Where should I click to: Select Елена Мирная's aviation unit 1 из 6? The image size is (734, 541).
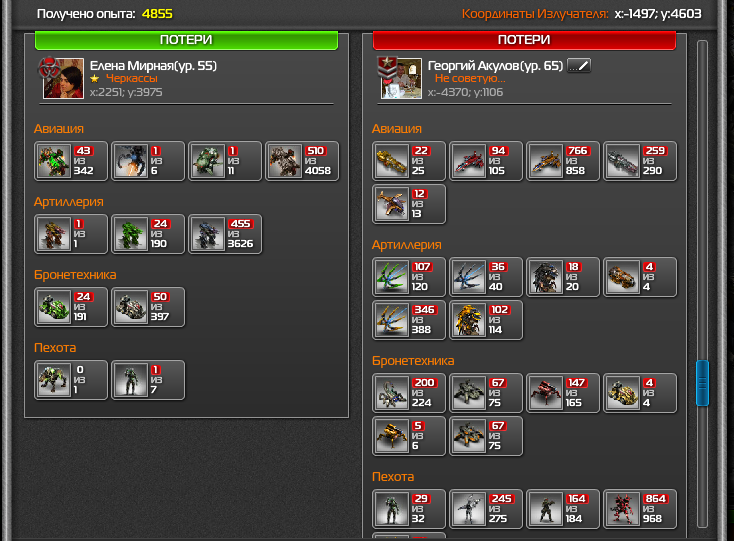click(148, 161)
